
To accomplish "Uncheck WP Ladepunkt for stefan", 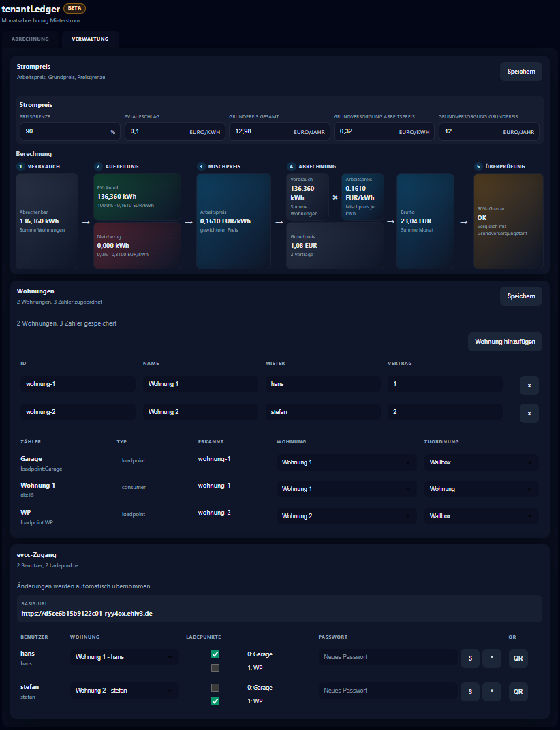I will pyautogui.click(x=215, y=701).
